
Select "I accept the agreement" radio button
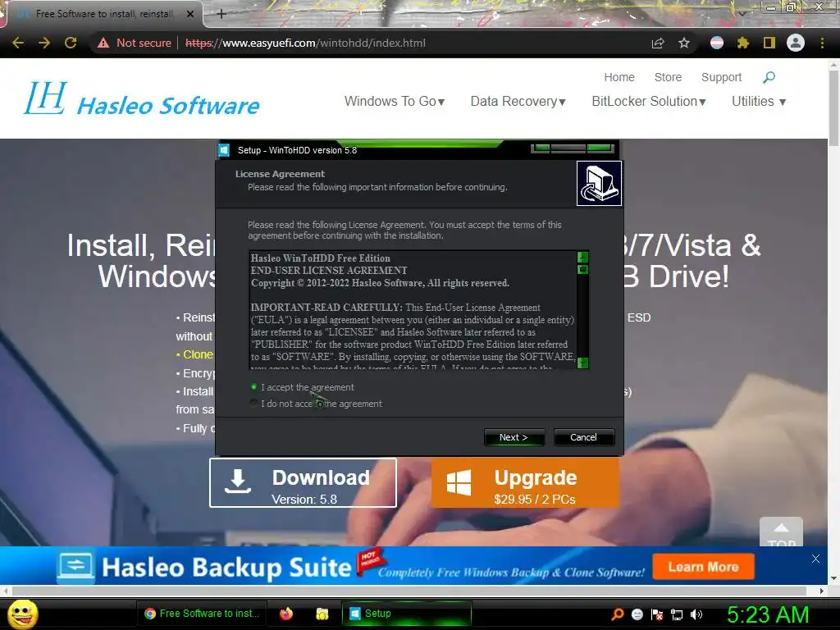click(254, 387)
